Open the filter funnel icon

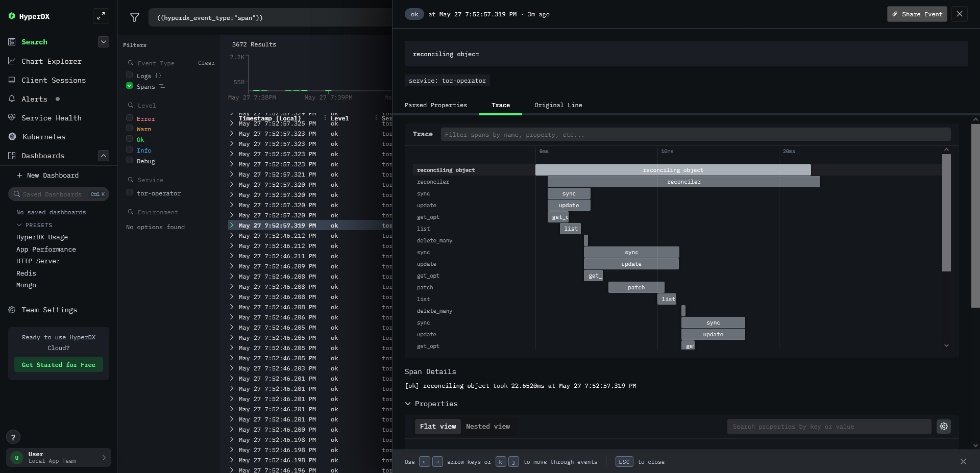(135, 17)
